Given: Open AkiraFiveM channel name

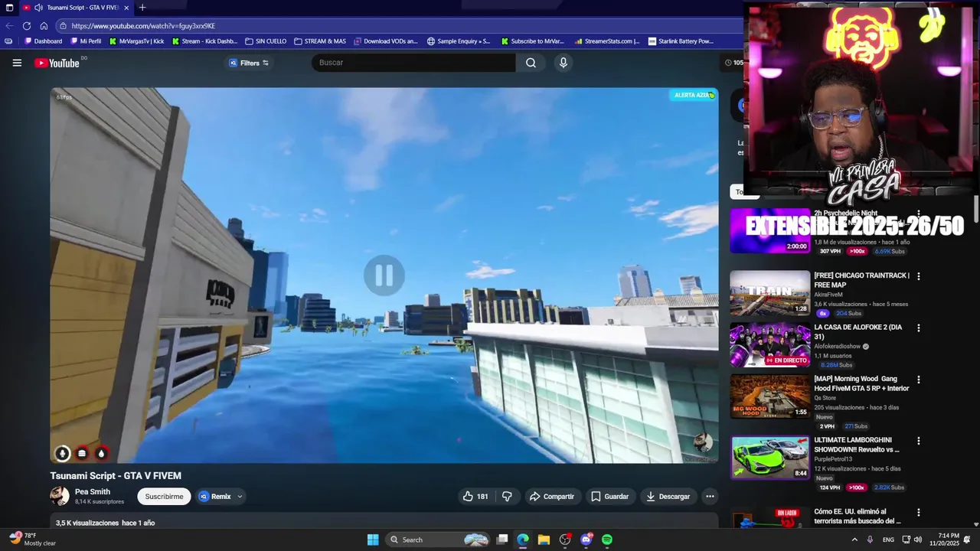Looking at the screenshot, I should (x=828, y=295).
